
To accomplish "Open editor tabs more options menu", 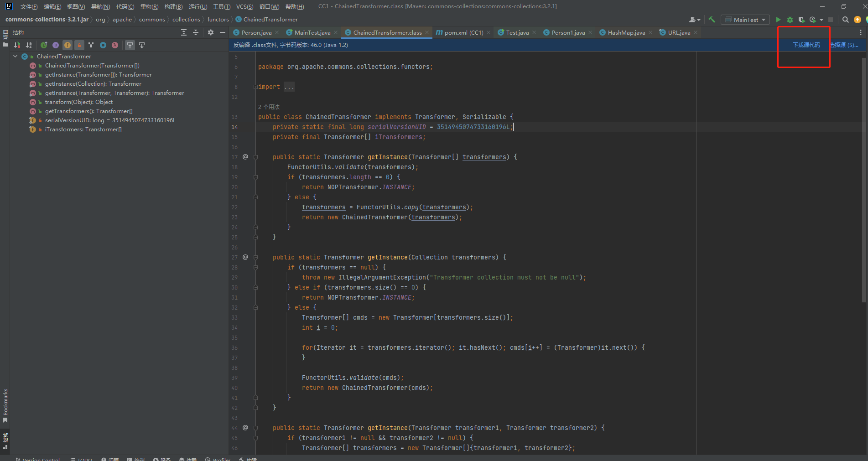I will click(861, 32).
